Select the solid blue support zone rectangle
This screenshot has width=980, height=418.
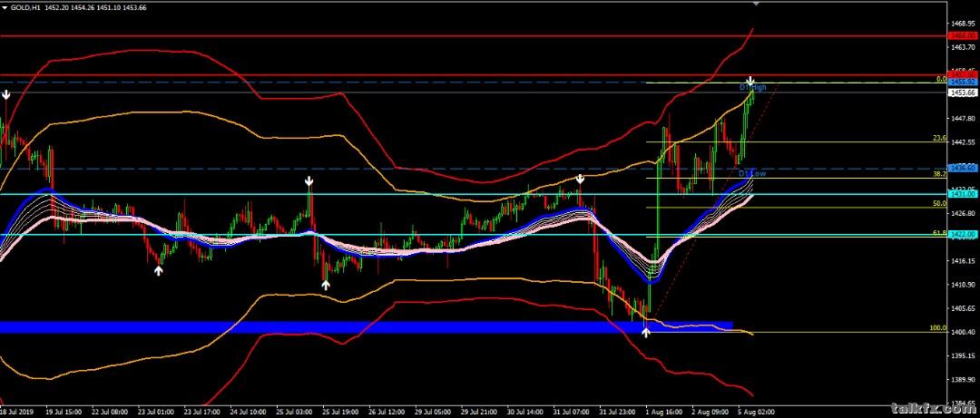[x=366, y=327]
